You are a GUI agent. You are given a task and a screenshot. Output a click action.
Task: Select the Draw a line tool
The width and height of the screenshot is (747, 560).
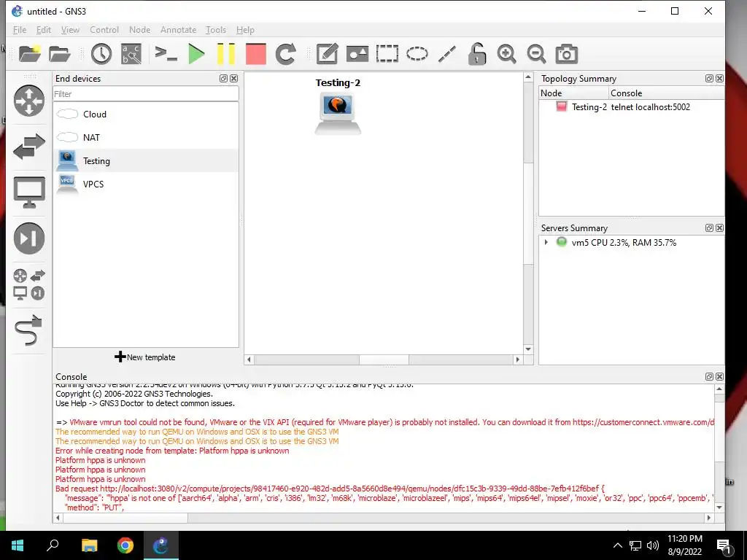447,54
